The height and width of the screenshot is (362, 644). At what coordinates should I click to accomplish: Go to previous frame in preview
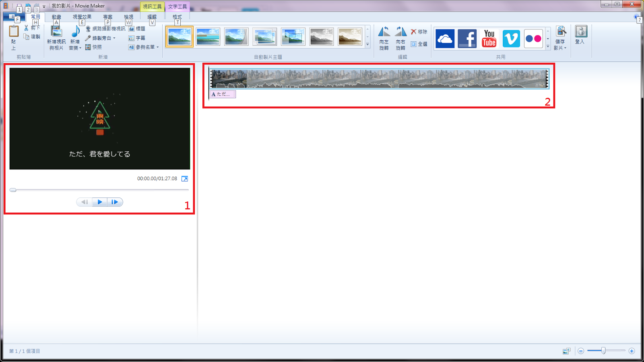click(x=85, y=202)
